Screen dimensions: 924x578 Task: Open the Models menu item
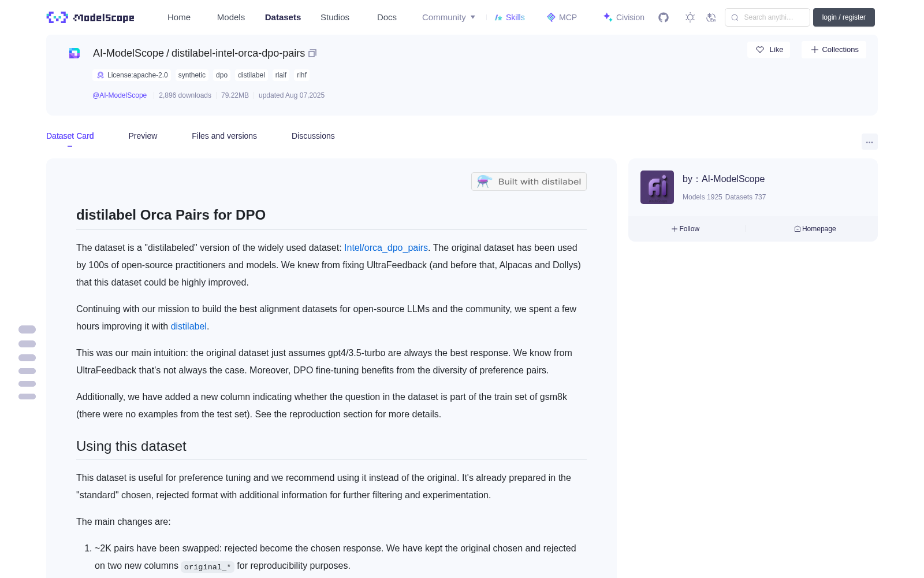231,17
